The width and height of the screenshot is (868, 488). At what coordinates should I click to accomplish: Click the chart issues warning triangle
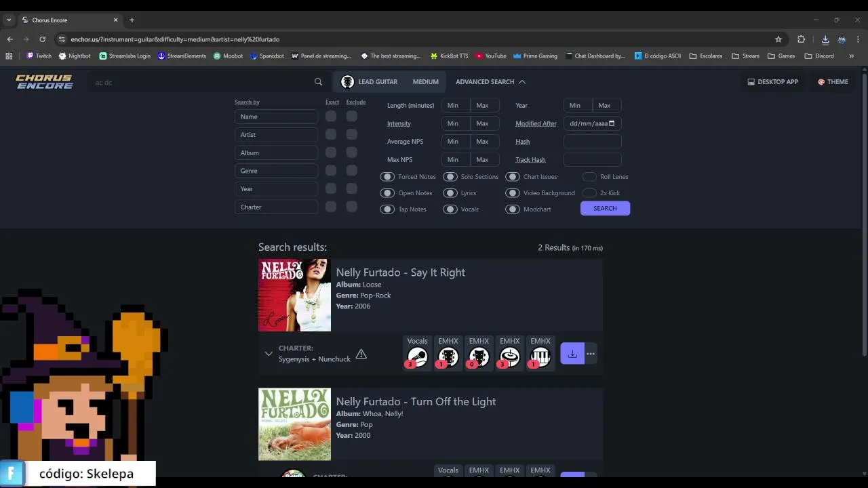[361, 354]
